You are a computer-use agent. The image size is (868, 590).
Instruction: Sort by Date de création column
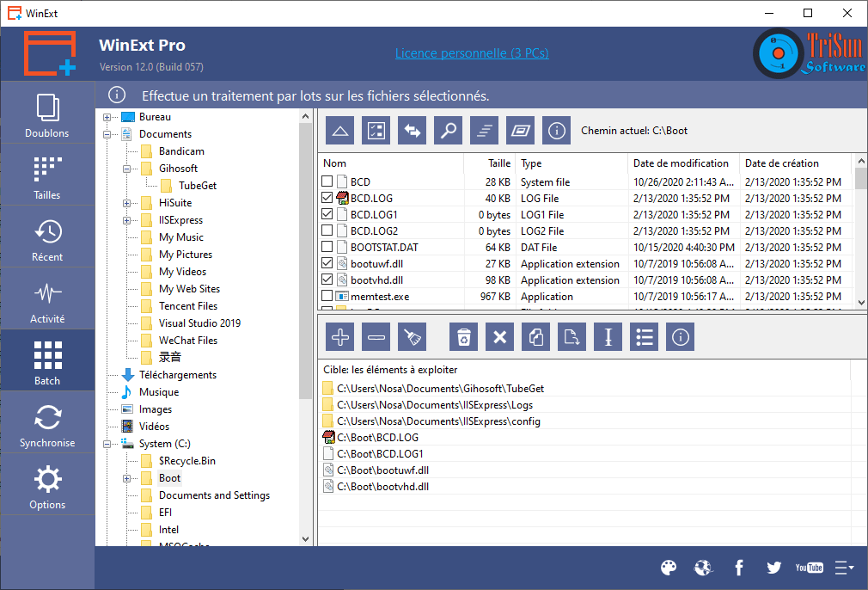click(x=796, y=163)
